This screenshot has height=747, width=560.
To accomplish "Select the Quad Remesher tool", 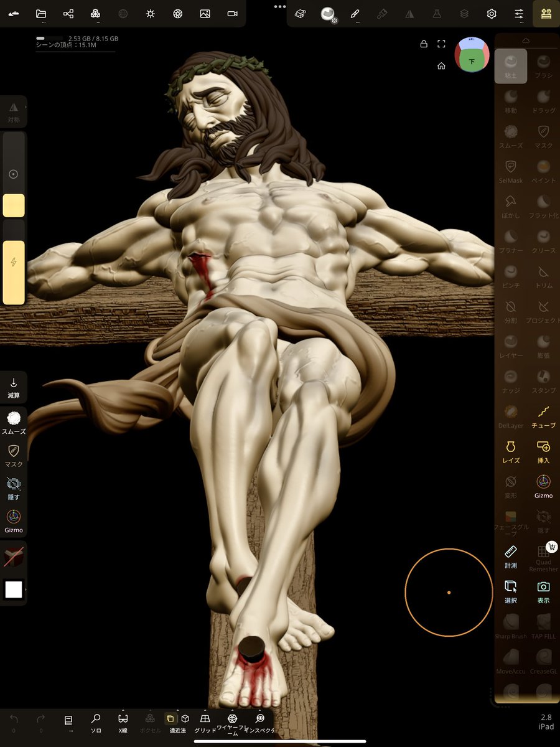I will (543, 557).
